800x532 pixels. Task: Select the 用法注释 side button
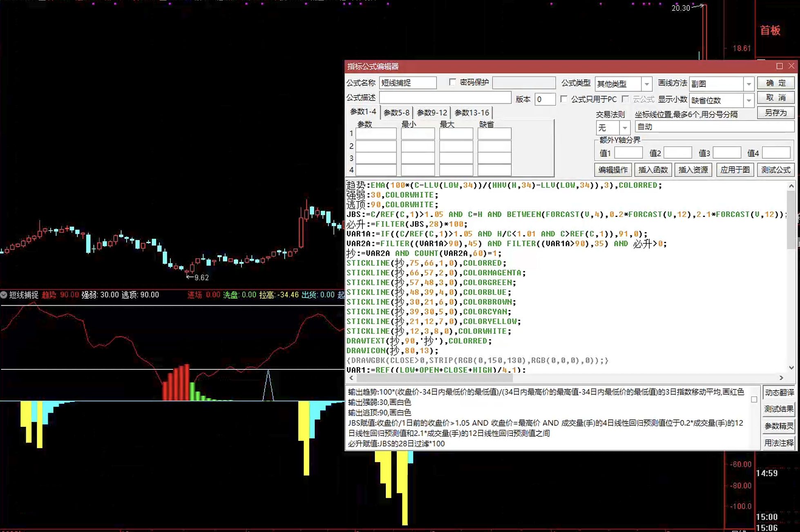tap(779, 443)
